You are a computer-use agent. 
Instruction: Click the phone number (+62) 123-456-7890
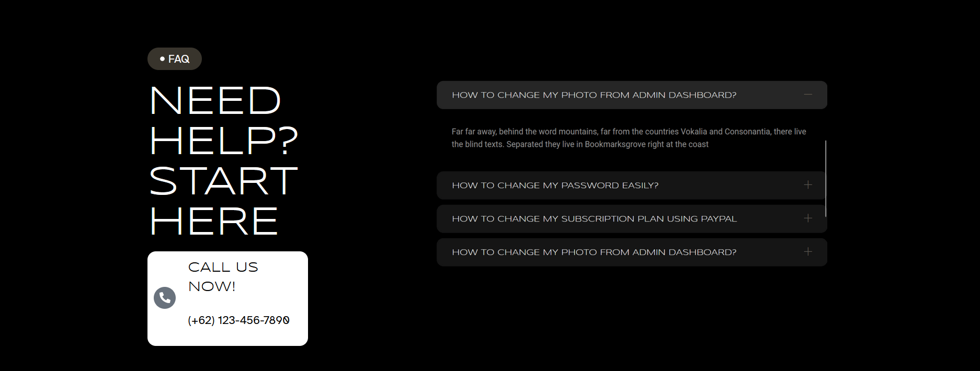[238, 320]
